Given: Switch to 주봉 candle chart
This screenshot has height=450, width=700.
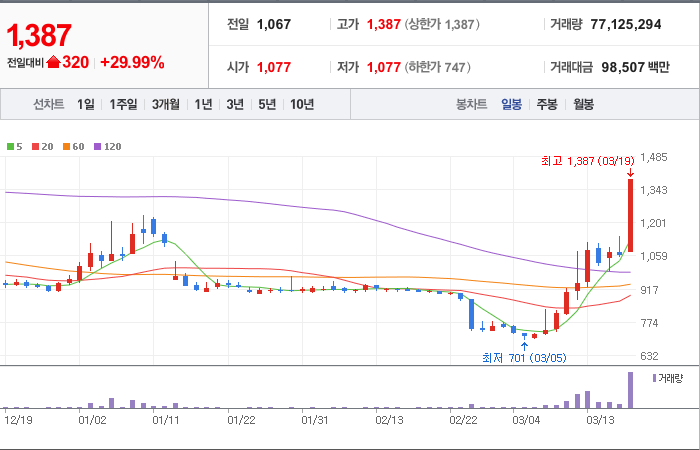Looking at the screenshot, I should pos(547,104).
